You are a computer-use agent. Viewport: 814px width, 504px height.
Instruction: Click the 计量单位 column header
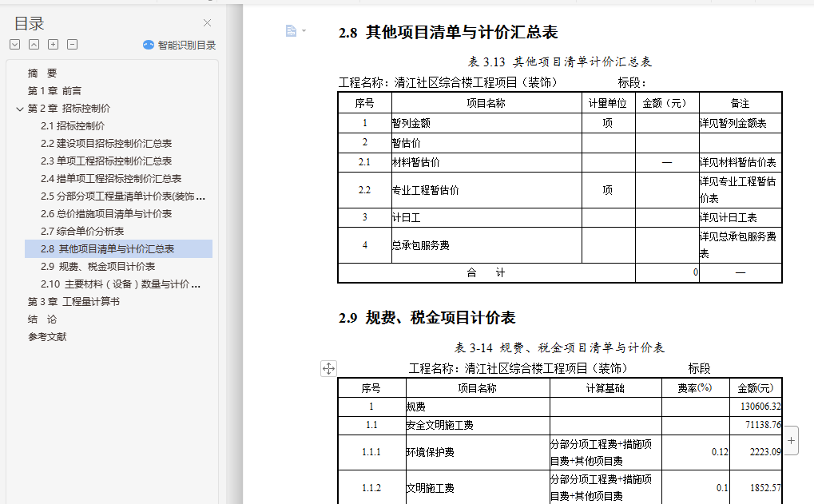609,103
